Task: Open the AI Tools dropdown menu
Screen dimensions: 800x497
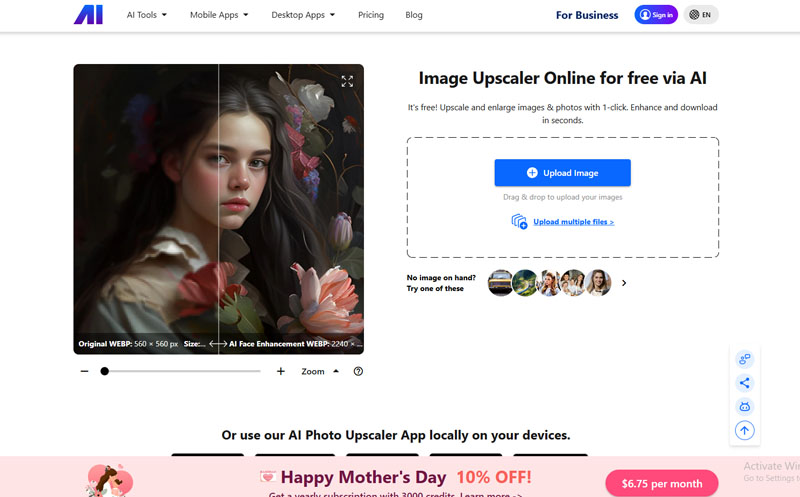Action: click(x=146, y=15)
